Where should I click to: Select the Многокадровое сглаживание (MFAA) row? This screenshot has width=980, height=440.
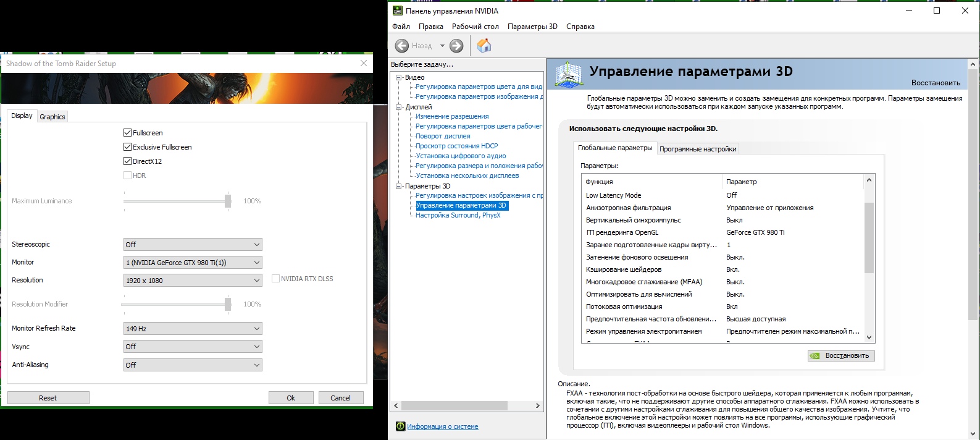pos(722,282)
